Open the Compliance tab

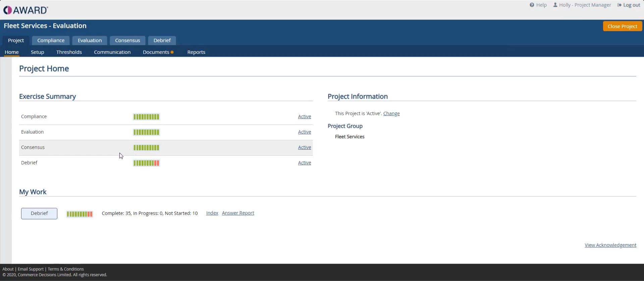point(51,41)
